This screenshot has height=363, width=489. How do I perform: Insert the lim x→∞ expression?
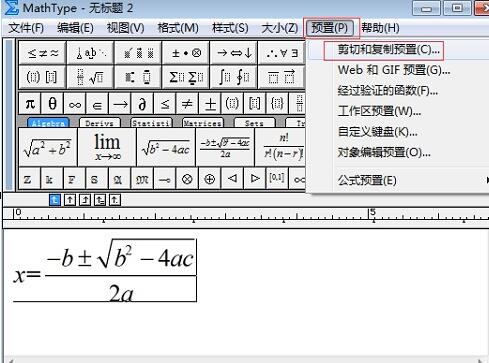107,147
